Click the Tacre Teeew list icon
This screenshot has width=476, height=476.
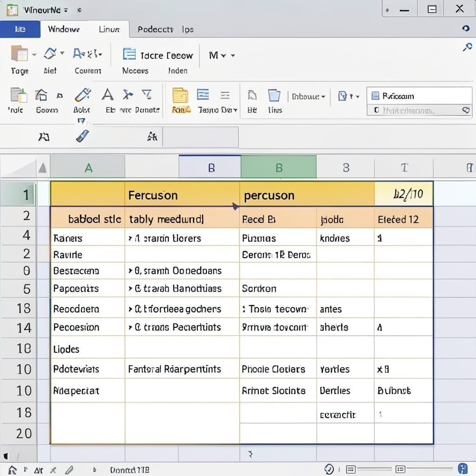click(129, 54)
